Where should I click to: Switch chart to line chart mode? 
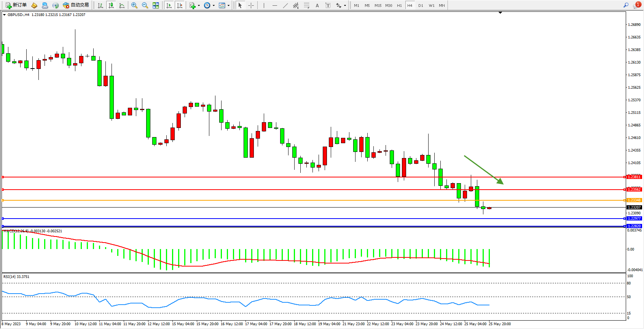[122, 5]
